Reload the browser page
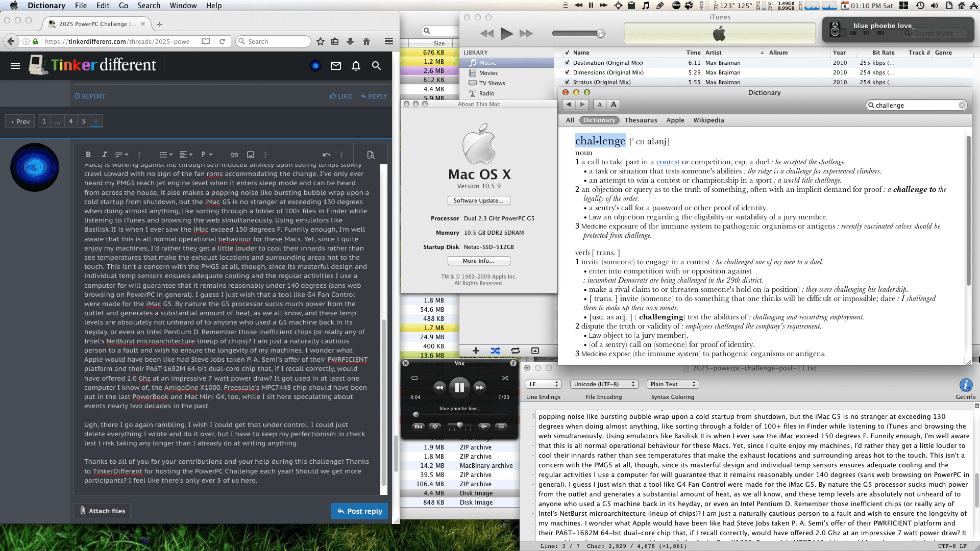 coord(223,41)
